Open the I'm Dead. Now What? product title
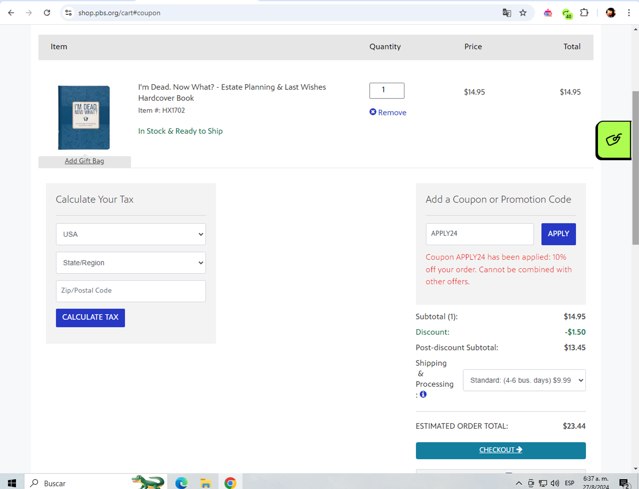Screen dimensions: 639x489 (232, 93)
